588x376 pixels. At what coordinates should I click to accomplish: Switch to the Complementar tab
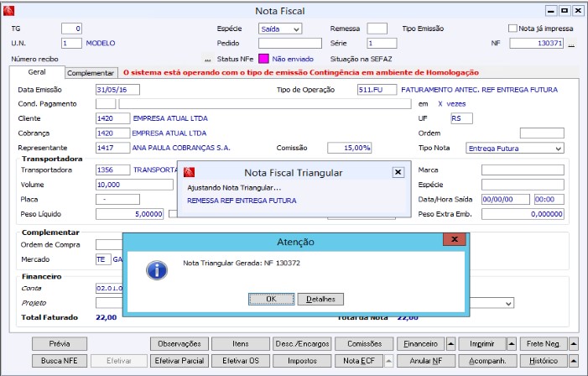coord(91,73)
